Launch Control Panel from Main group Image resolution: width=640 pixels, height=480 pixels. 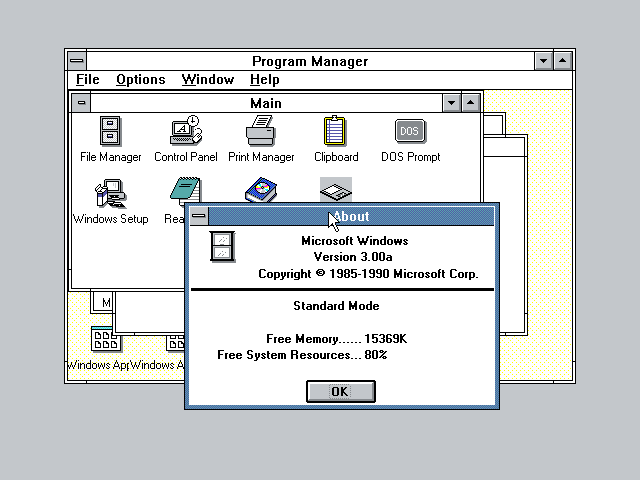[186, 130]
